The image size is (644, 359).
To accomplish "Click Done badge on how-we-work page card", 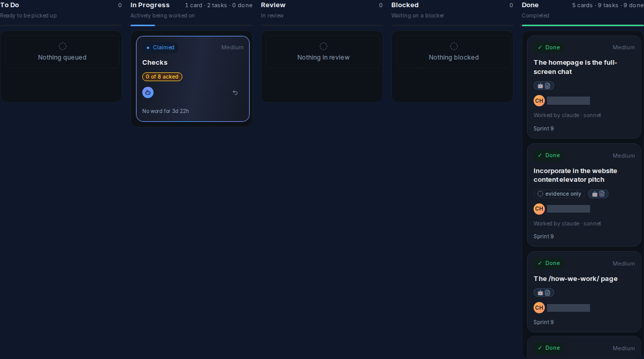I will click(548, 263).
